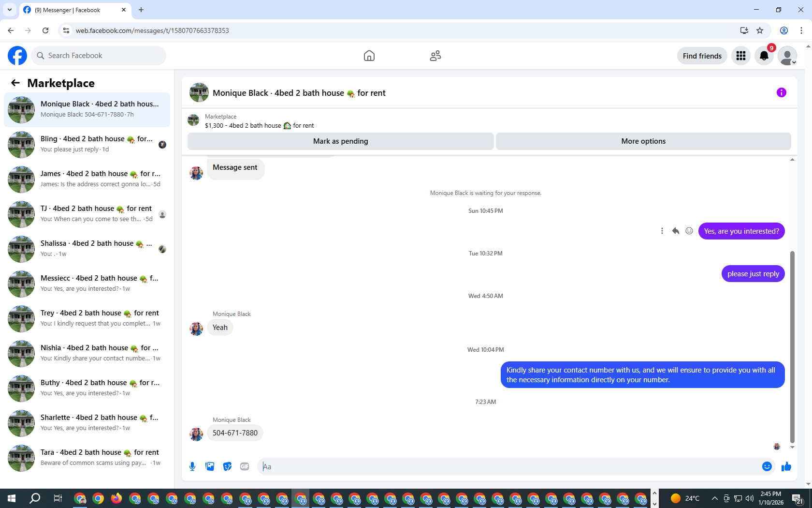React to 'Yes, are you interested?' message
Image resolution: width=812 pixels, height=508 pixels.
tap(689, 231)
